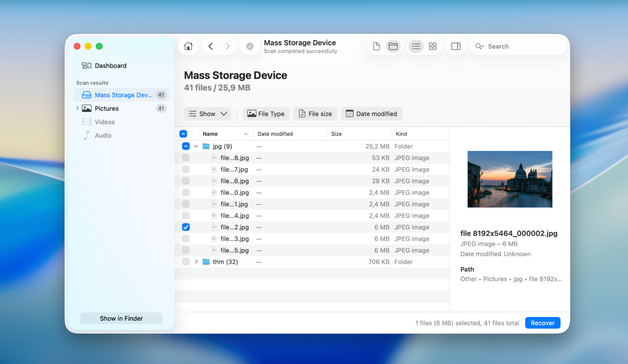
Task: Click the Other path breadcrumb
Action: coord(468,279)
